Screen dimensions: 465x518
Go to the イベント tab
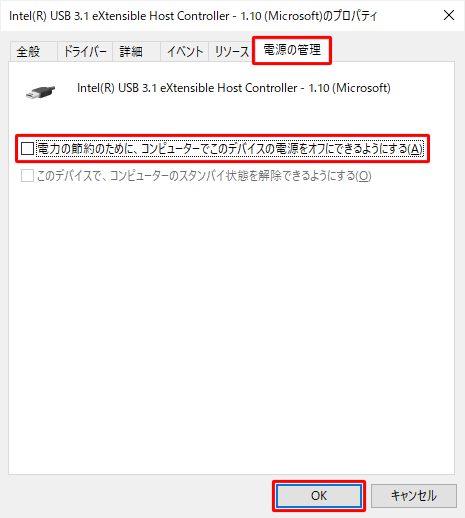[184, 52]
